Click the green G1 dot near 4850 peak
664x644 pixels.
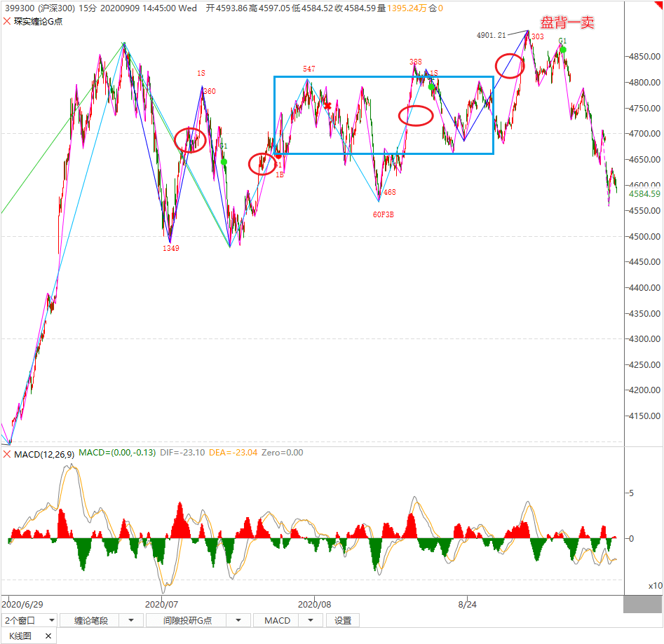[x=563, y=50]
